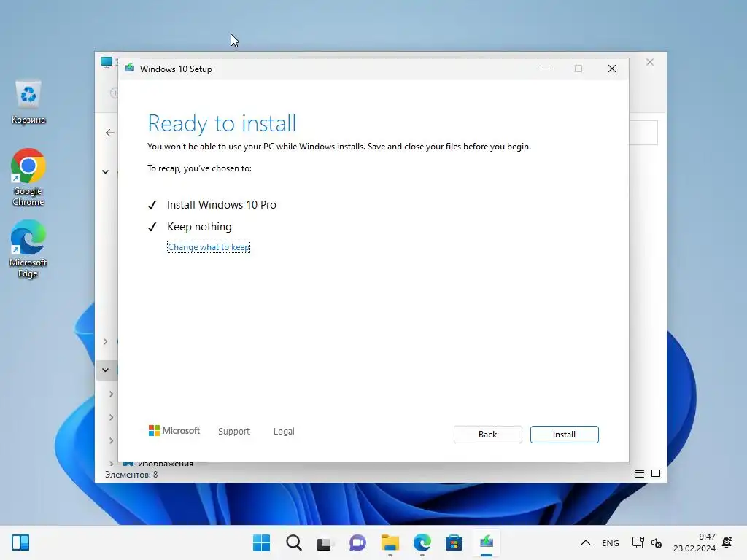Close the File Explorer window behind Setup
Viewport: 747px width, 560px height.
click(650, 63)
